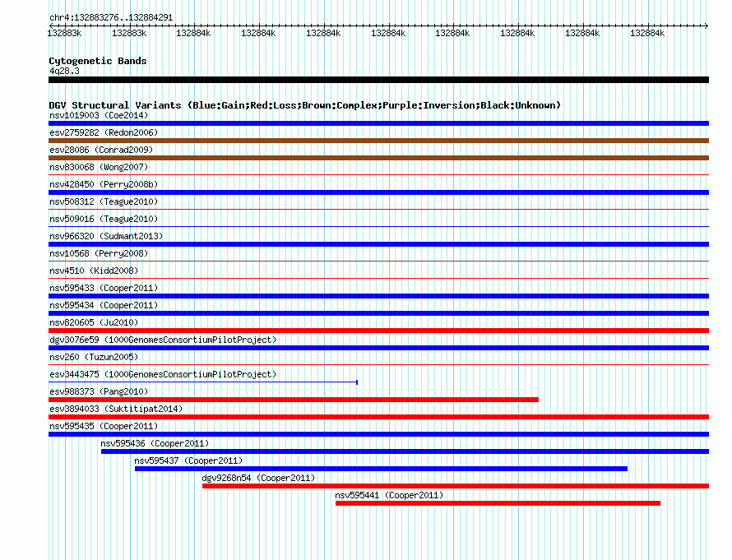Open nsv4510 (Kidd2008) variant

tap(94, 271)
